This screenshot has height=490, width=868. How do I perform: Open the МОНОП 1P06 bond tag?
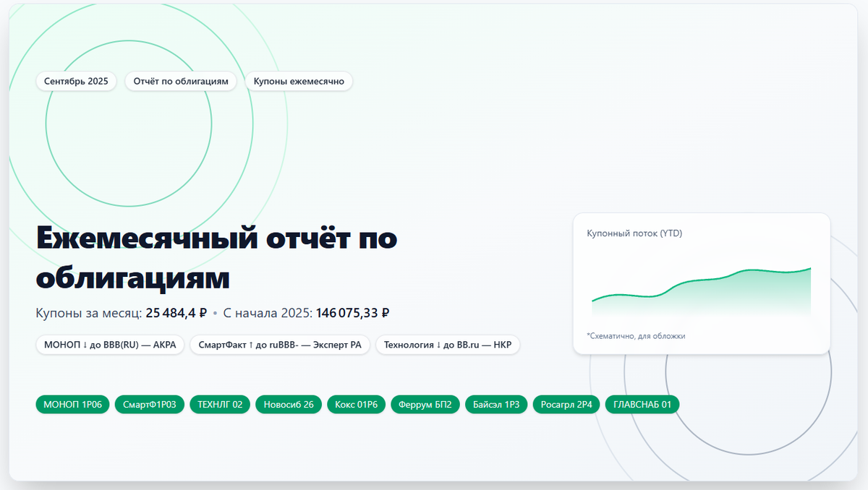point(72,404)
